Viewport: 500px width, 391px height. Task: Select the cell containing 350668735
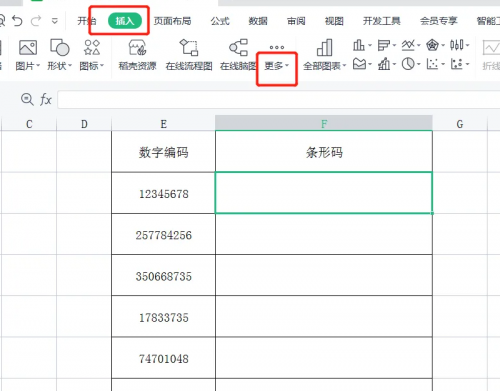163,276
